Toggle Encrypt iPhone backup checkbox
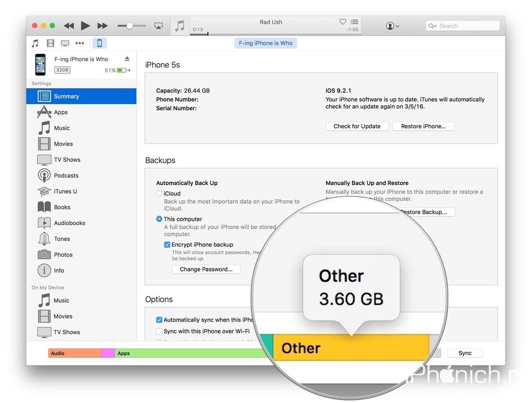 [167, 244]
